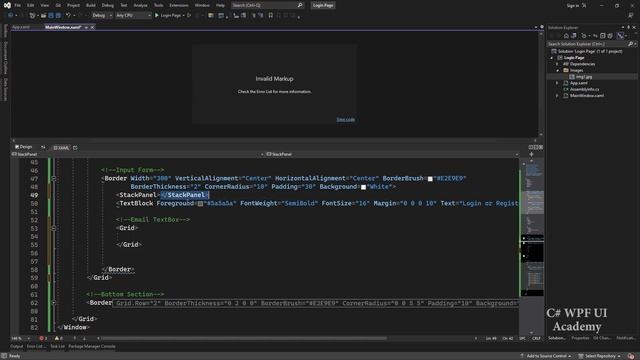640x360 pixels.
Task: Click the Undo arrow in the toolbar
Action: click(68, 16)
